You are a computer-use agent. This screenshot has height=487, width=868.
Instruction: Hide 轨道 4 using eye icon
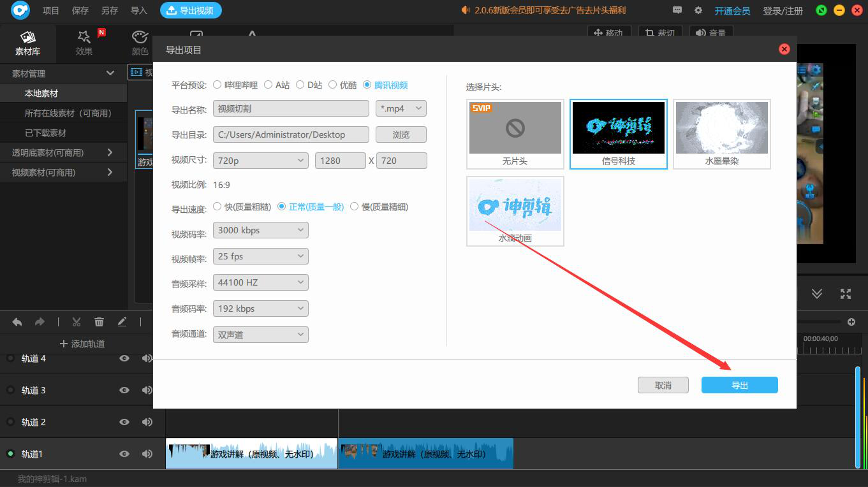point(124,358)
